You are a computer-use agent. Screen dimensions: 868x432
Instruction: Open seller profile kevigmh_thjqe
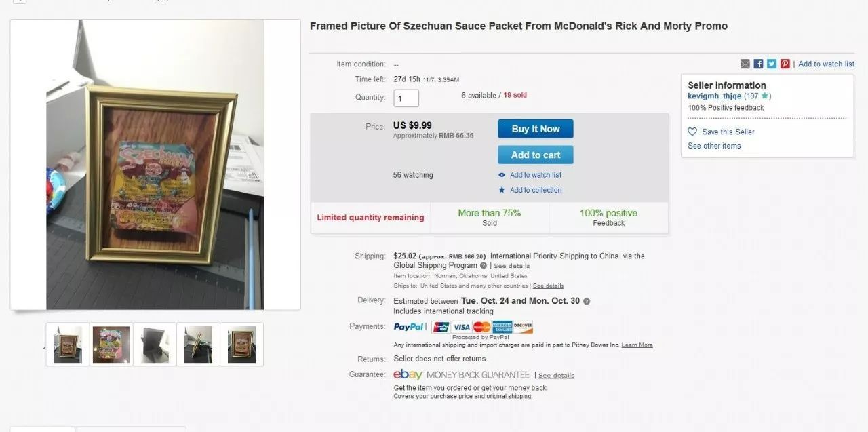[x=714, y=96]
